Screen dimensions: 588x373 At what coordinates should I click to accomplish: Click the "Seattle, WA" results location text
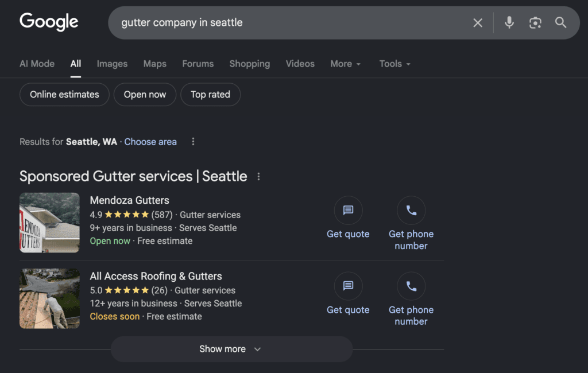(x=91, y=142)
